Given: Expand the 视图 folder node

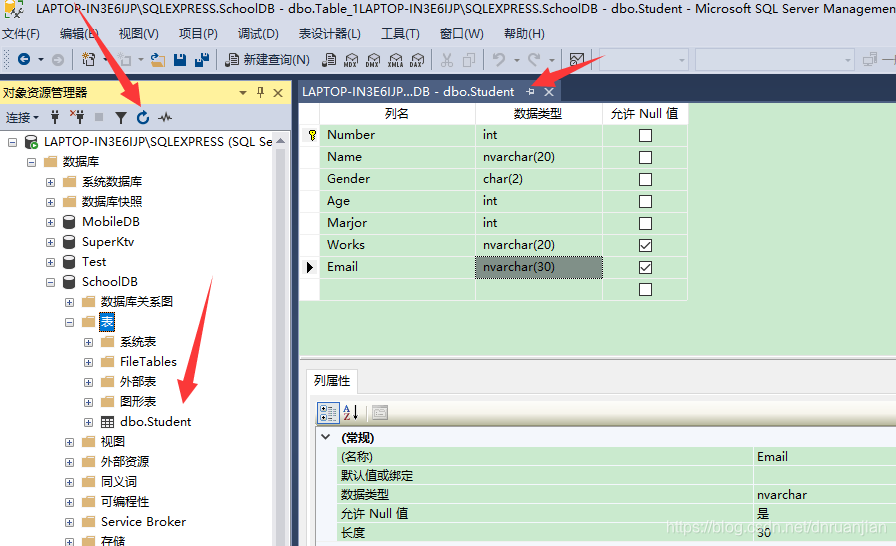Looking at the screenshot, I should tap(69, 442).
